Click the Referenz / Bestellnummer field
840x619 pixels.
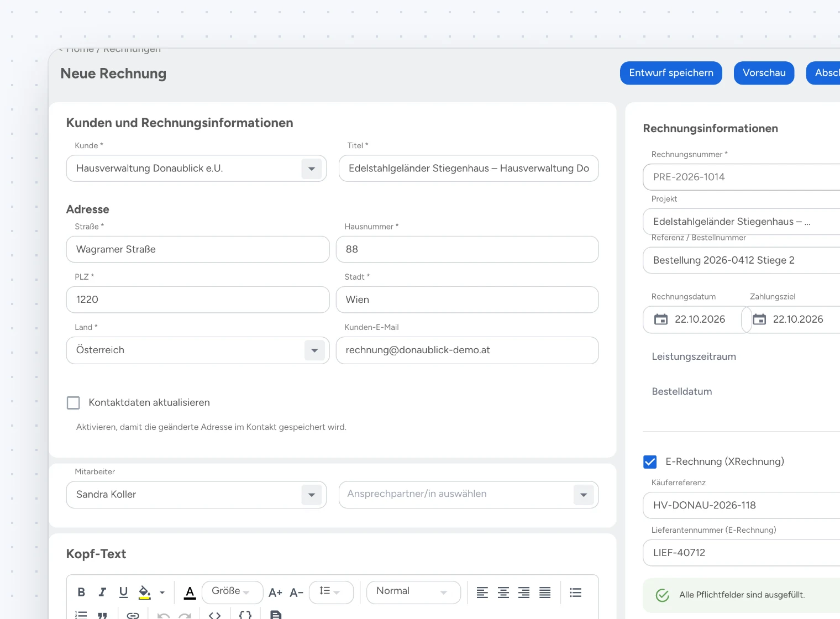[742, 260]
